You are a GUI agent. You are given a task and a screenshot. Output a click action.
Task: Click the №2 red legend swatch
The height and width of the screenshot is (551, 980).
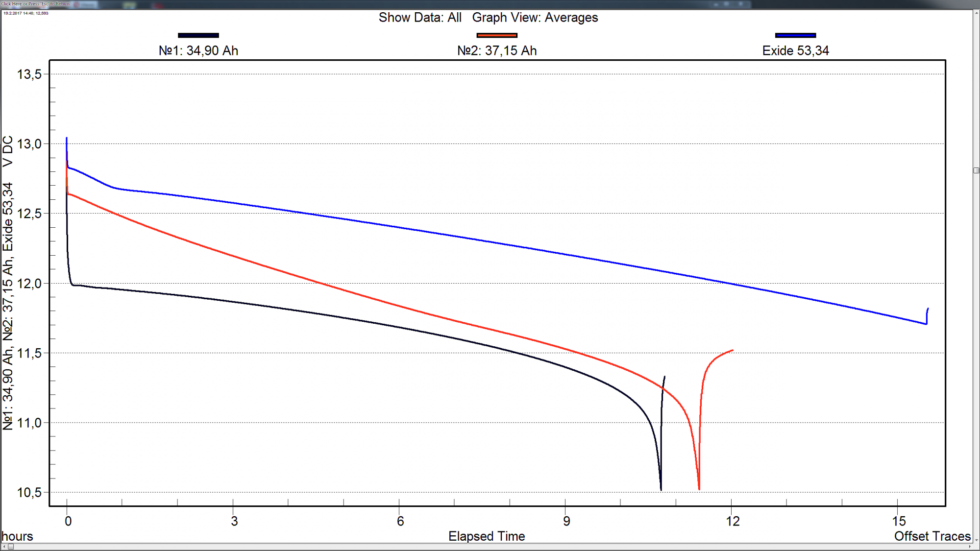(497, 35)
